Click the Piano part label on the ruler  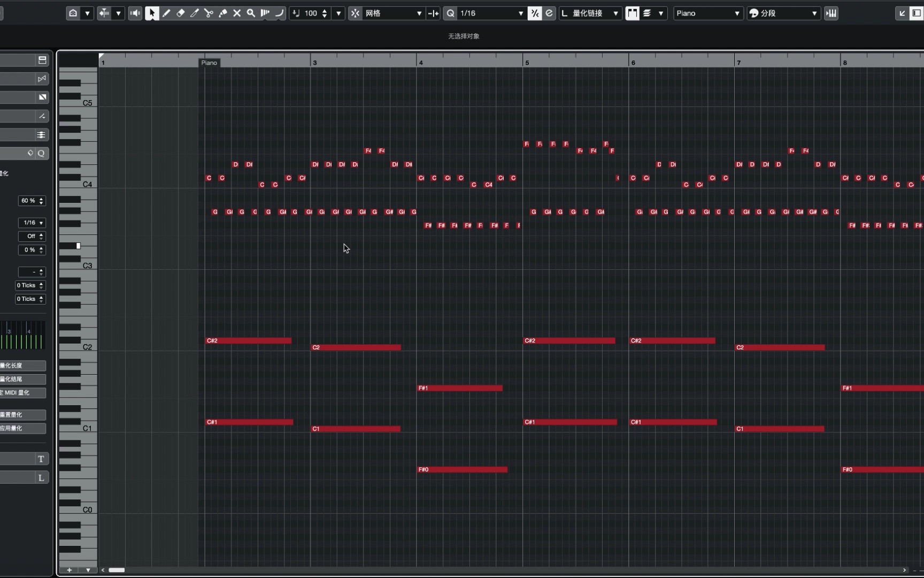coord(209,63)
